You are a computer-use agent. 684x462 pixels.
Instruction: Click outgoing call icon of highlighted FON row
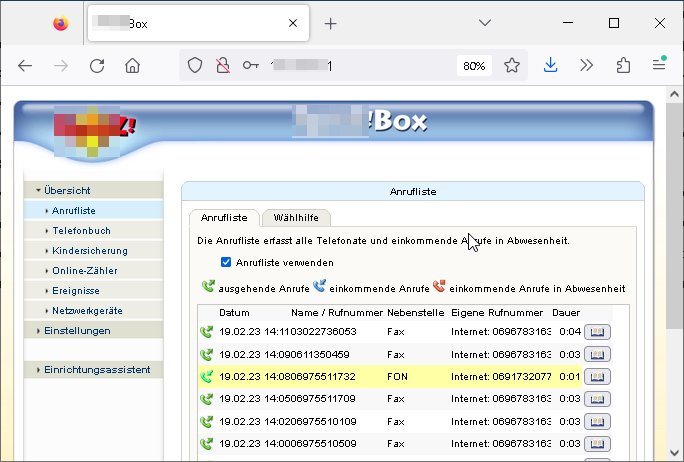(206, 376)
